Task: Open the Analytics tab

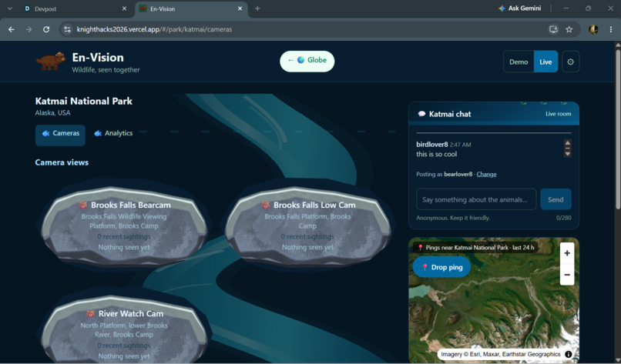Action: coord(113,133)
